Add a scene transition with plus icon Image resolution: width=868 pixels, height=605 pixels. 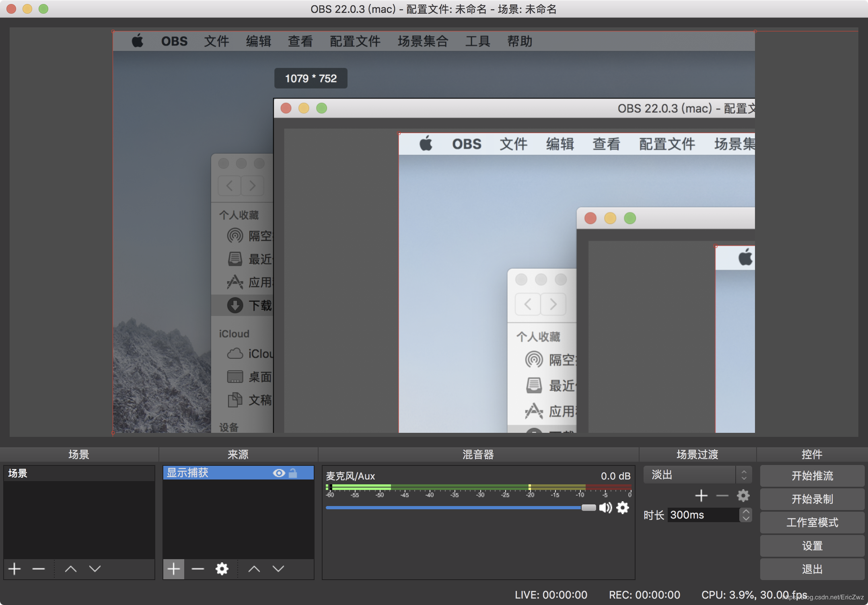(x=701, y=496)
